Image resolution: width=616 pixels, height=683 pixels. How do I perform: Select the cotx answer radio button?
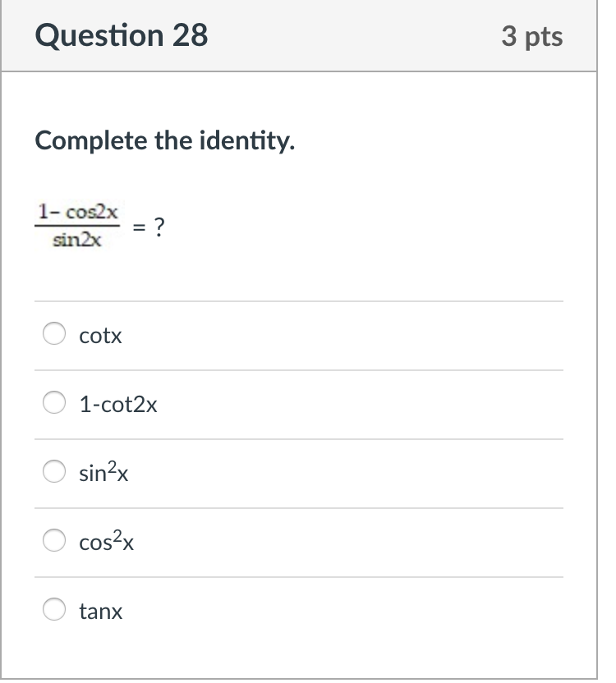[x=53, y=334]
